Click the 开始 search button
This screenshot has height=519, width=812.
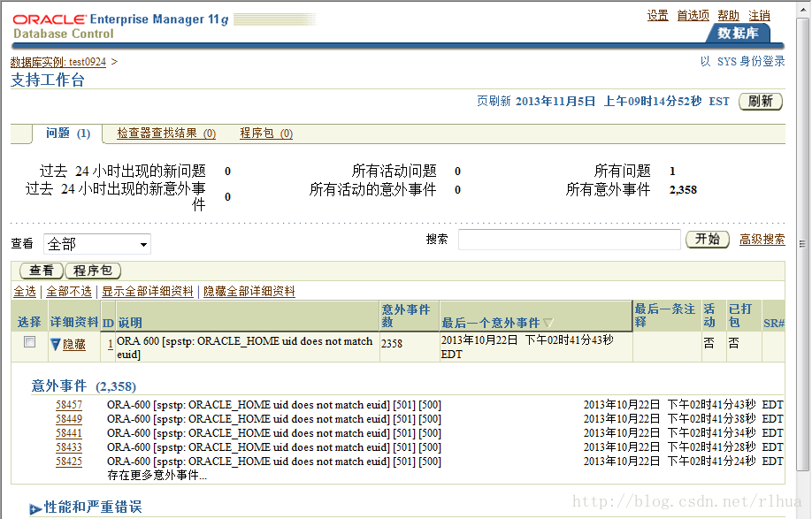point(708,239)
